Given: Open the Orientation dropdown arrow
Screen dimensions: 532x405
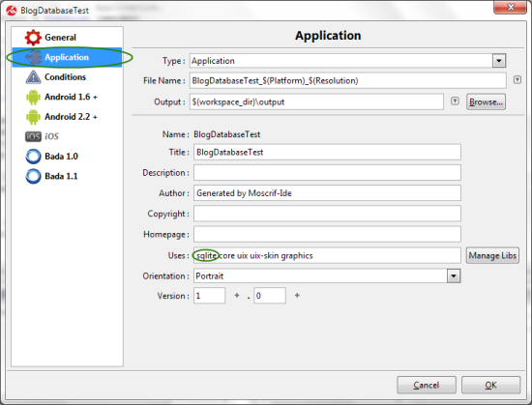Looking at the screenshot, I should 454,275.
